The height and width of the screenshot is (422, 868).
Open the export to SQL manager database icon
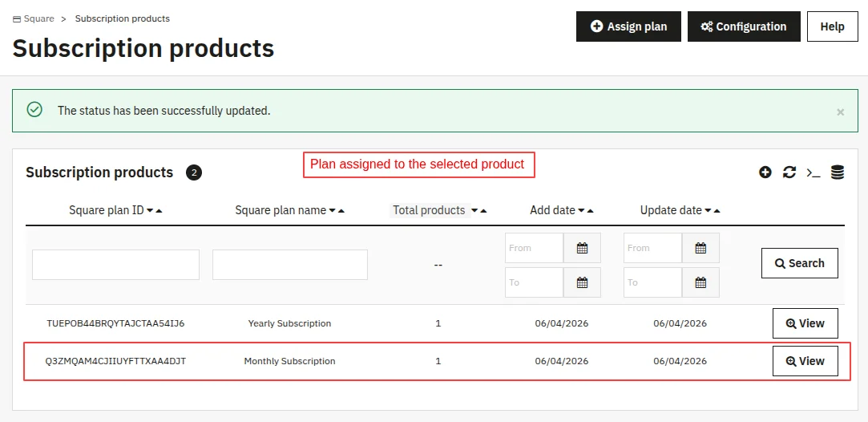(x=837, y=172)
